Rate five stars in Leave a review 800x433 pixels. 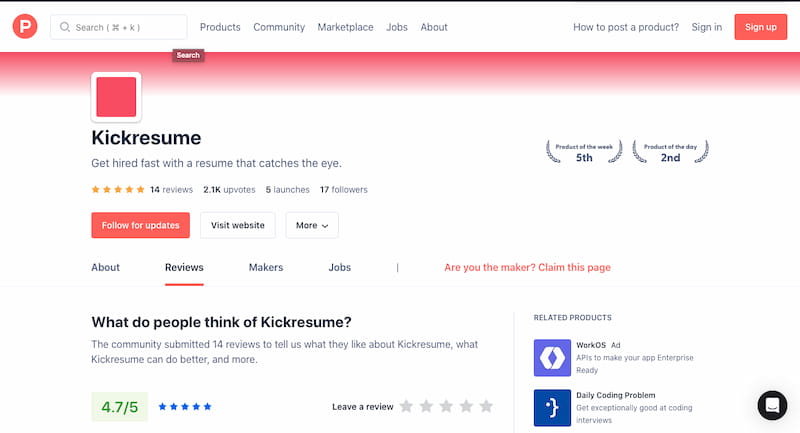486,406
